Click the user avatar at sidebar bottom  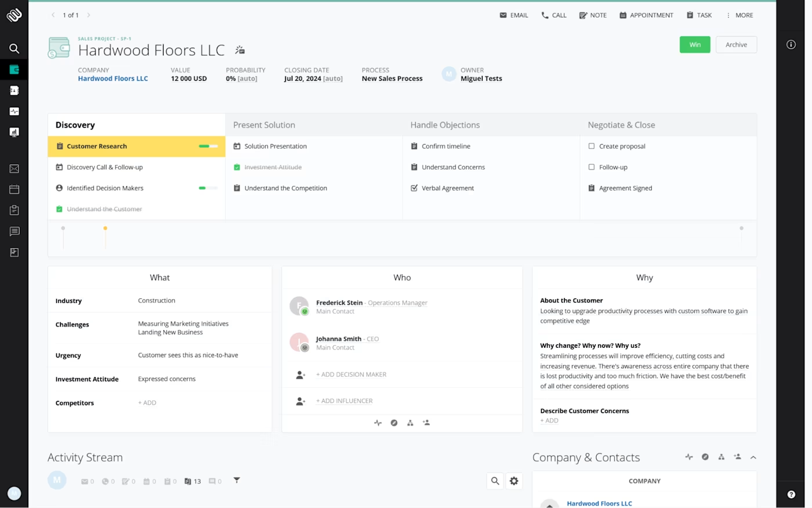coord(14,493)
